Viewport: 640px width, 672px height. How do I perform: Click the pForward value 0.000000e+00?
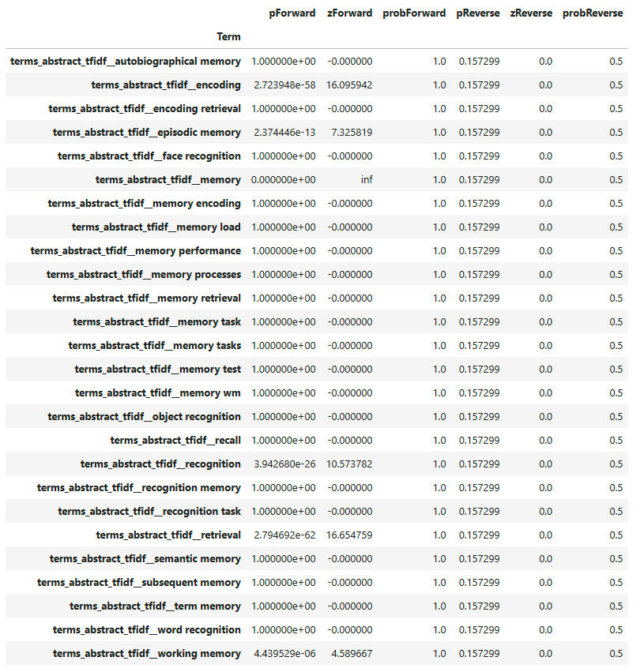pos(284,179)
